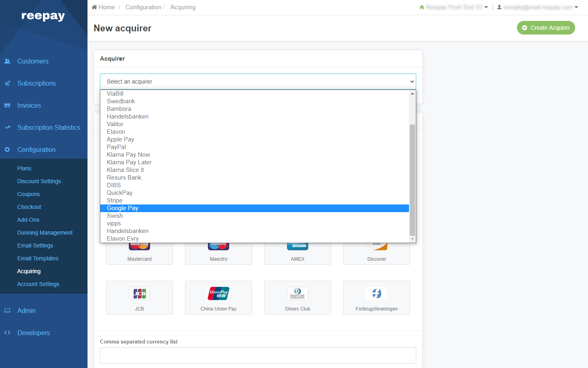Click the dropdown list scroll down arrow
This screenshot has height=368, width=588.
coord(412,239)
